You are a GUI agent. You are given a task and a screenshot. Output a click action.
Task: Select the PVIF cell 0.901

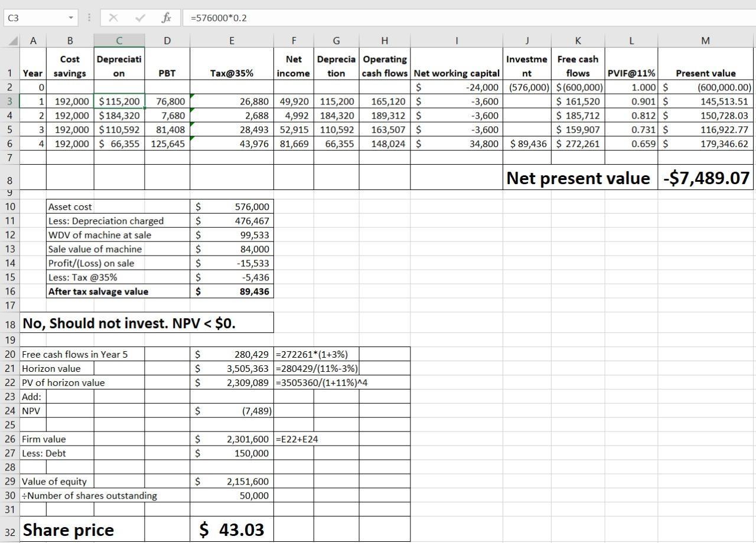coord(631,102)
